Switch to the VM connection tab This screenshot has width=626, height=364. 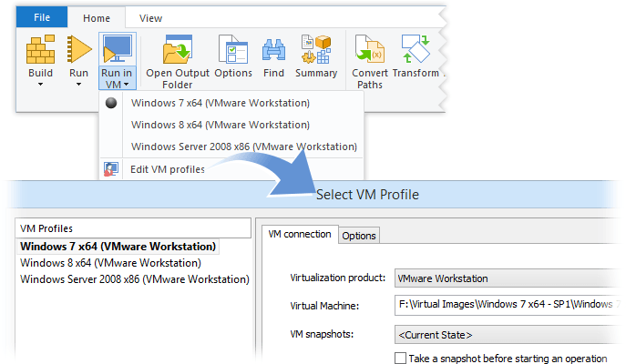[x=300, y=234]
